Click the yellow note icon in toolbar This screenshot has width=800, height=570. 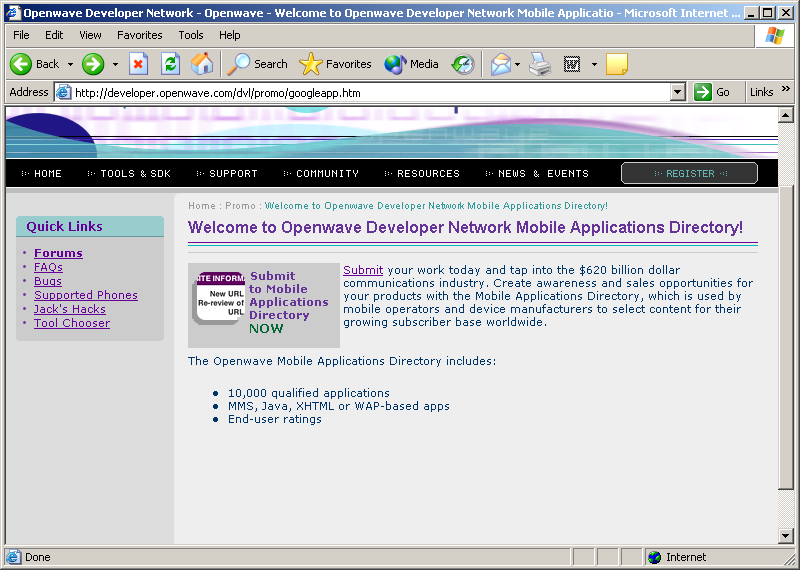[617, 64]
